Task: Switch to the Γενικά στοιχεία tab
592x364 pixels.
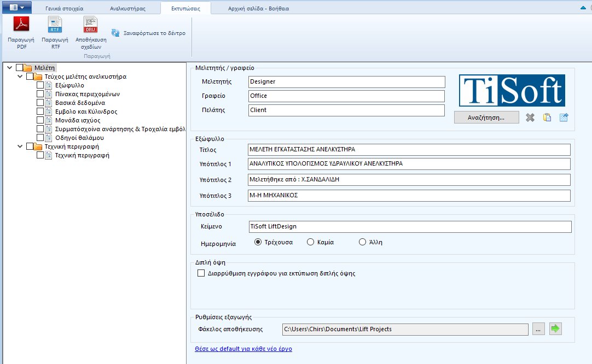Action: [x=63, y=8]
